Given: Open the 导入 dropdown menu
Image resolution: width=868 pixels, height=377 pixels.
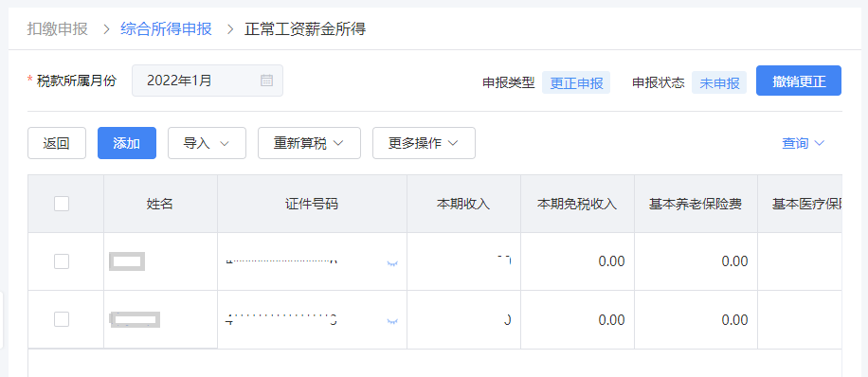Looking at the screenshot, I should tap(207, 143).
